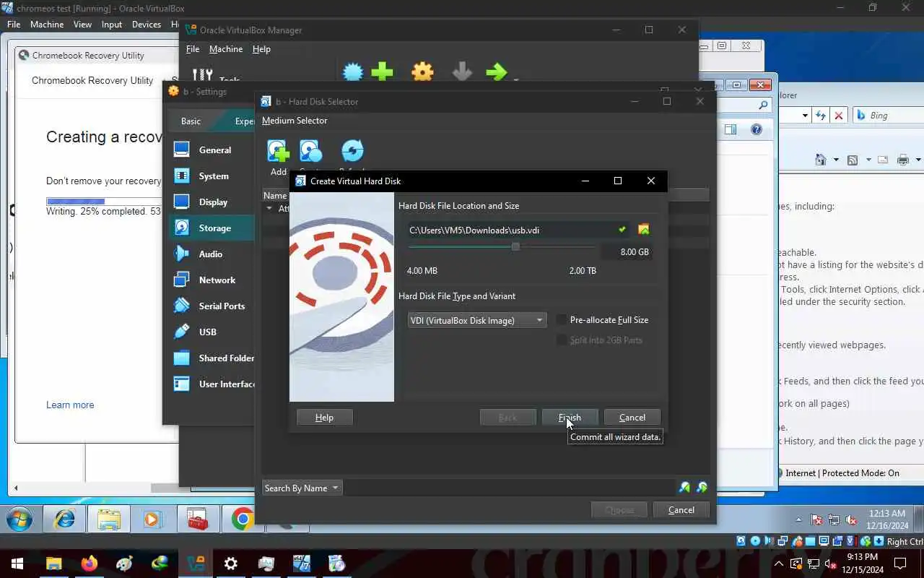The height and width of the screenshot is (578, 924).
Task: Select USB in the Settings sidebar
Action: point(212,332)
